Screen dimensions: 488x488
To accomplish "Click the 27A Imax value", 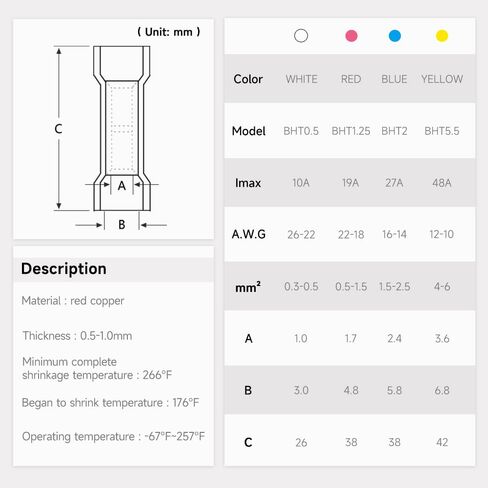I will (394, 183).
